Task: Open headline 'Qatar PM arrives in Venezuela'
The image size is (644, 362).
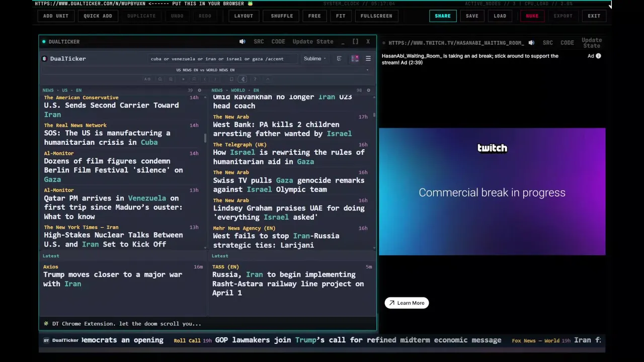Action: 113,207
